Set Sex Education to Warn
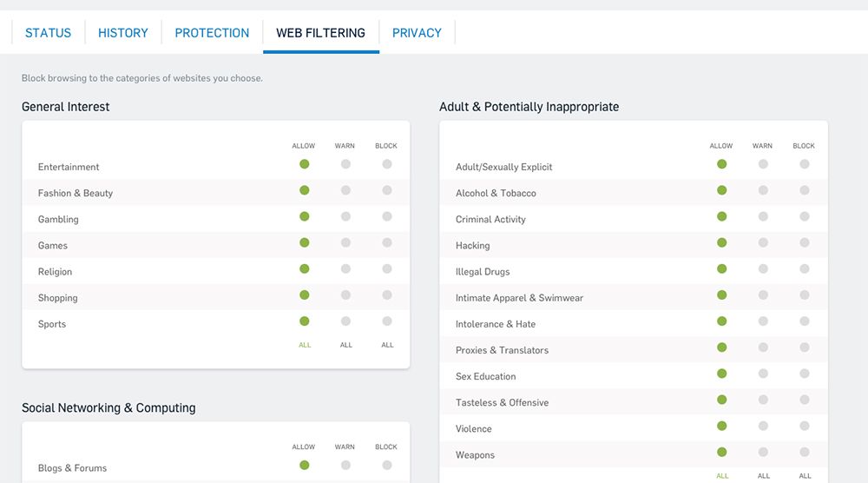 point(763,374)
